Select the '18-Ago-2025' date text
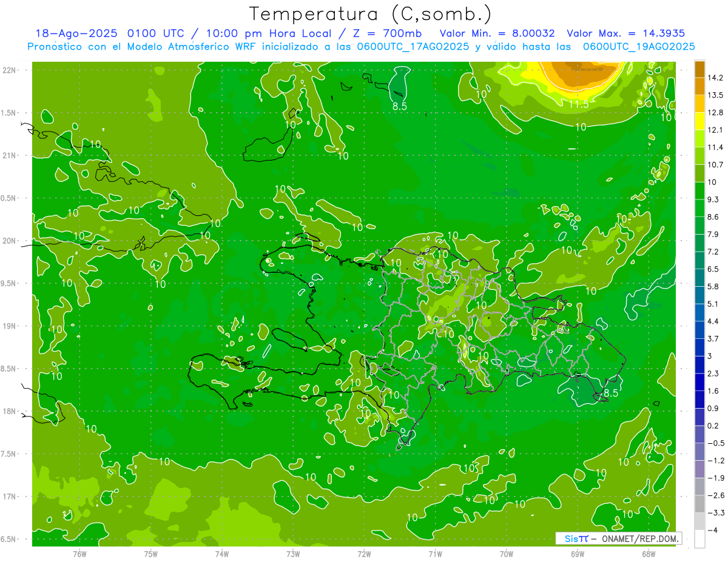The image size is (728, 562). (x=75, y=33)
